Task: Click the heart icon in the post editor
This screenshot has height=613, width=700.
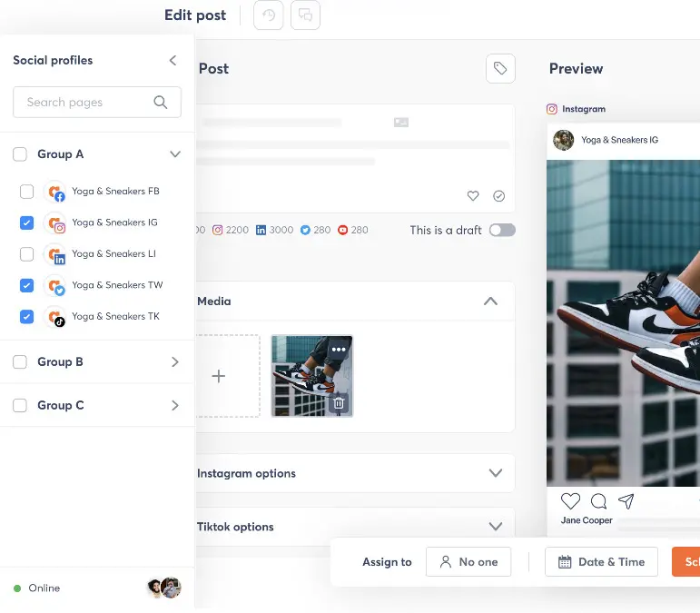Action: coord(473,195)
